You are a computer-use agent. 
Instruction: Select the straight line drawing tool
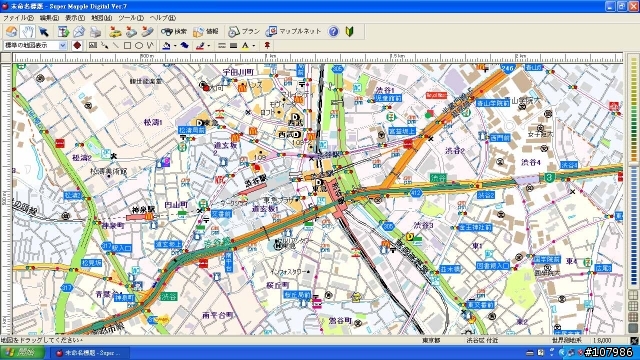coord(116,45)
